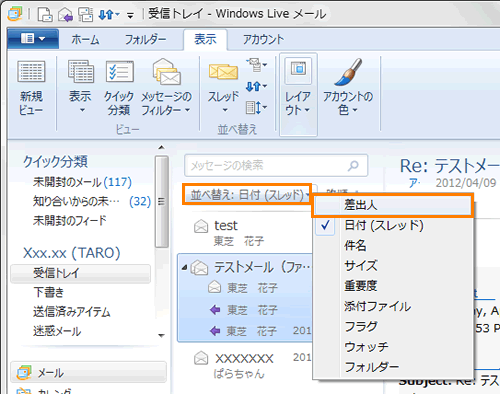Image resolution: width=500 pixels, height=394 pixels.
Task: Click folder pane scroll up arrow
Action: pyautogui.click(x=162, y=148)
